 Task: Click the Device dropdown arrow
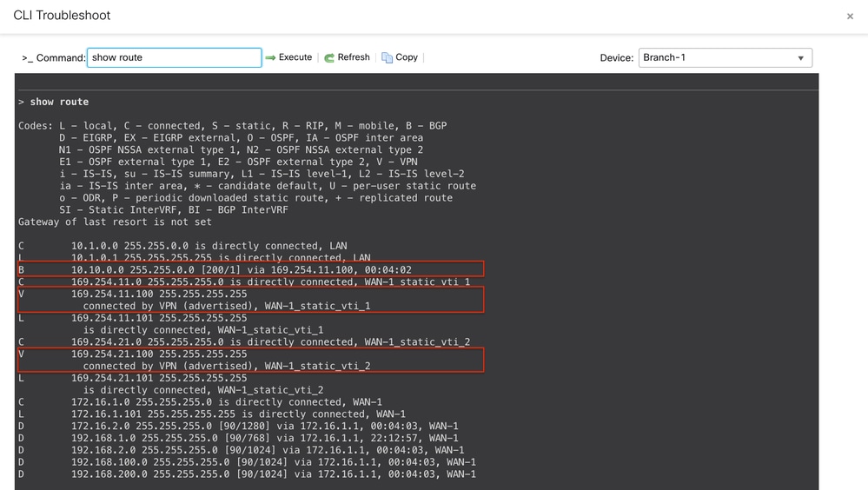800,58
